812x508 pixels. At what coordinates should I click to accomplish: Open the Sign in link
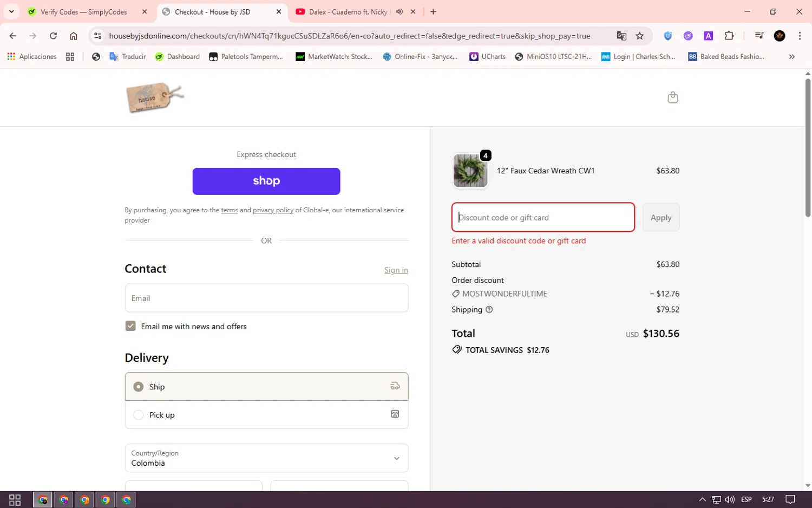[396, 270]
